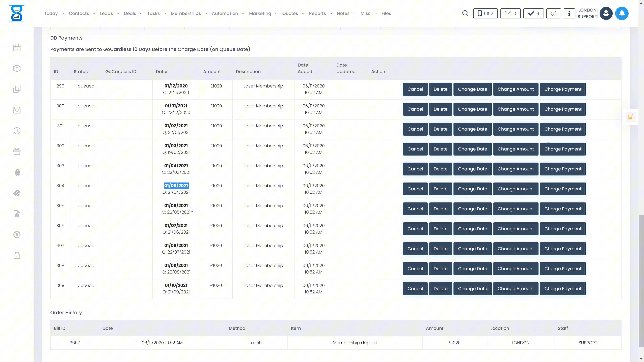Image resolution: width=644 pixels, height=362 pixels.
Task: Click the info 'i' icon
Action: click(x=569, y=13)
